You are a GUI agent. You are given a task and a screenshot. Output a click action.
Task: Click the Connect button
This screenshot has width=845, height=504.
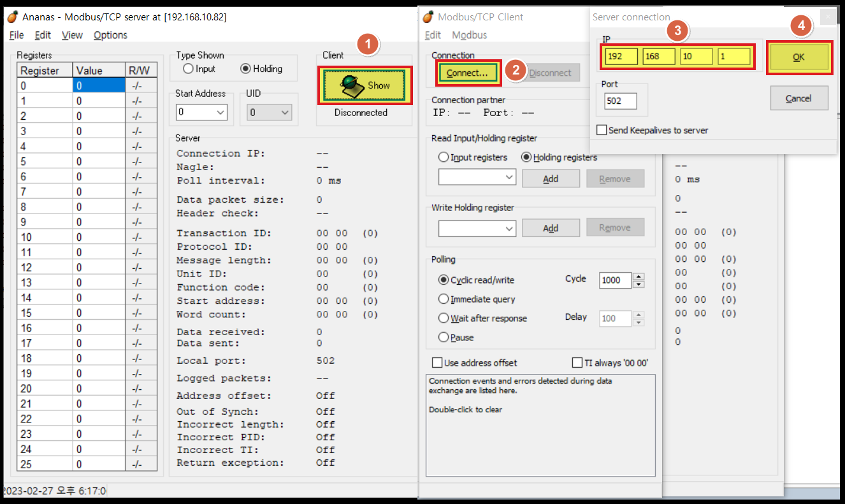pyautogui.click(x=468, y=73)
